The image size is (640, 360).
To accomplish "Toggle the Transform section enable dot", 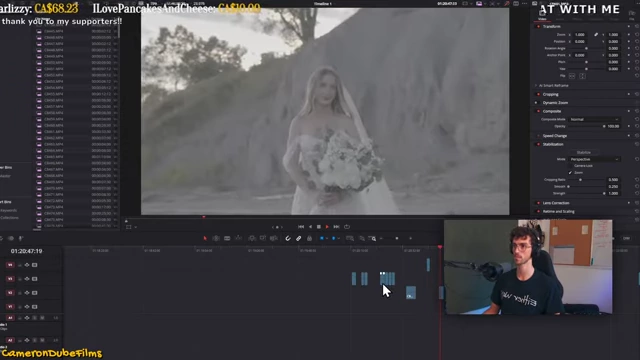I will point(538,27).
